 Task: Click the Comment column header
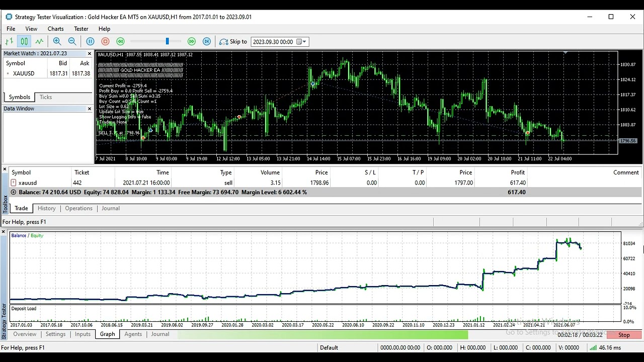(x=626, y=172)
